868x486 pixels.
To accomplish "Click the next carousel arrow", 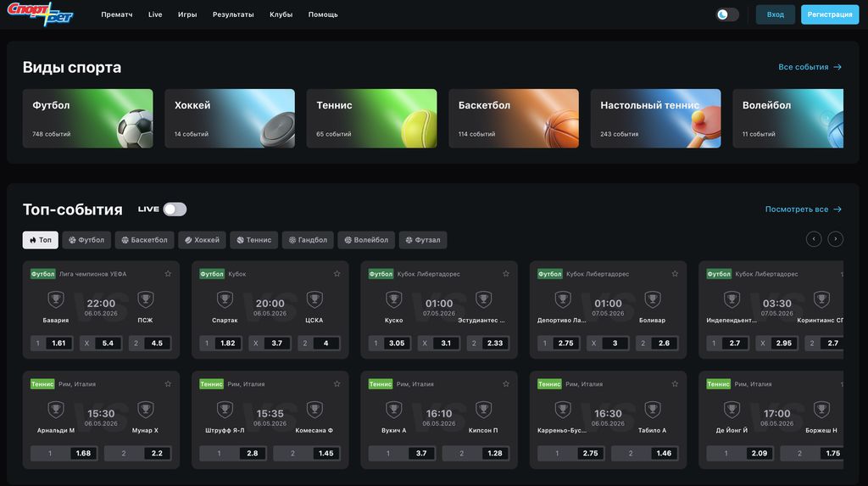I will point(835,239).
